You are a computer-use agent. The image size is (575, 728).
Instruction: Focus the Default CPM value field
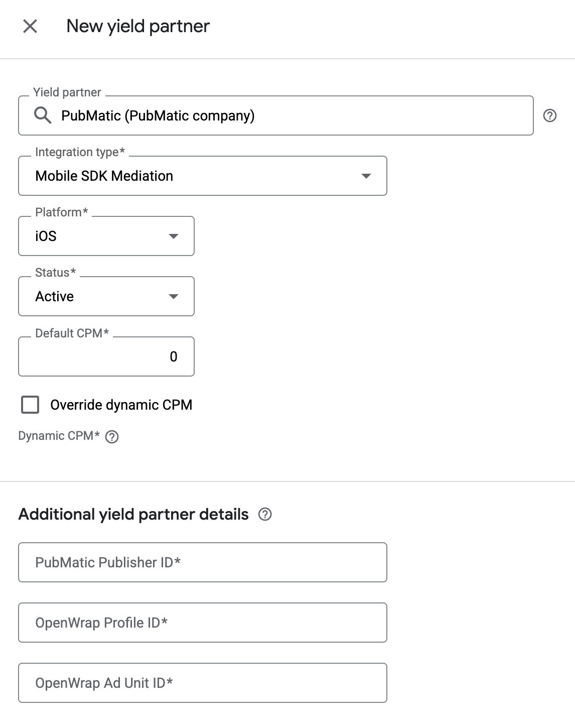(106, 356)
